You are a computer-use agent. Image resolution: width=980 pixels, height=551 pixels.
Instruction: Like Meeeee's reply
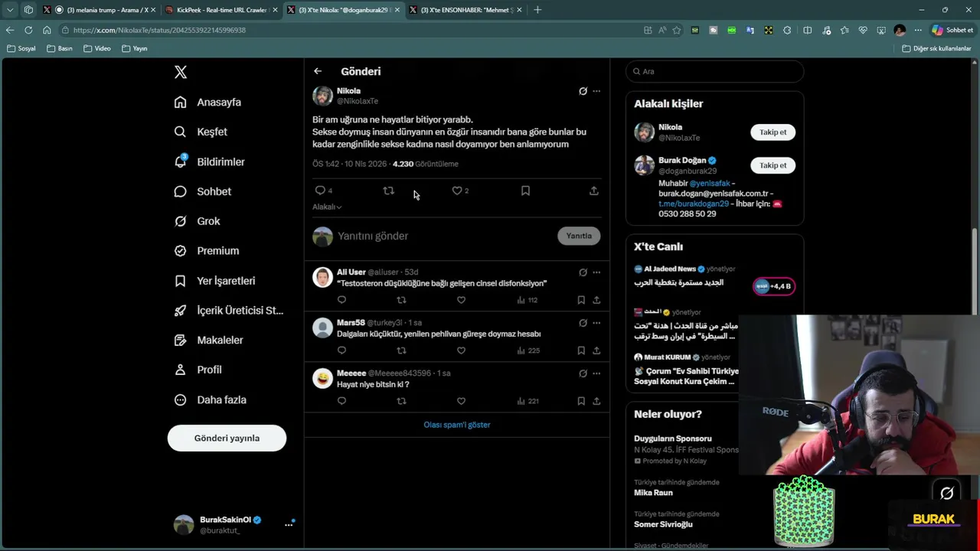pyautogui.click(x=461, y=401)
